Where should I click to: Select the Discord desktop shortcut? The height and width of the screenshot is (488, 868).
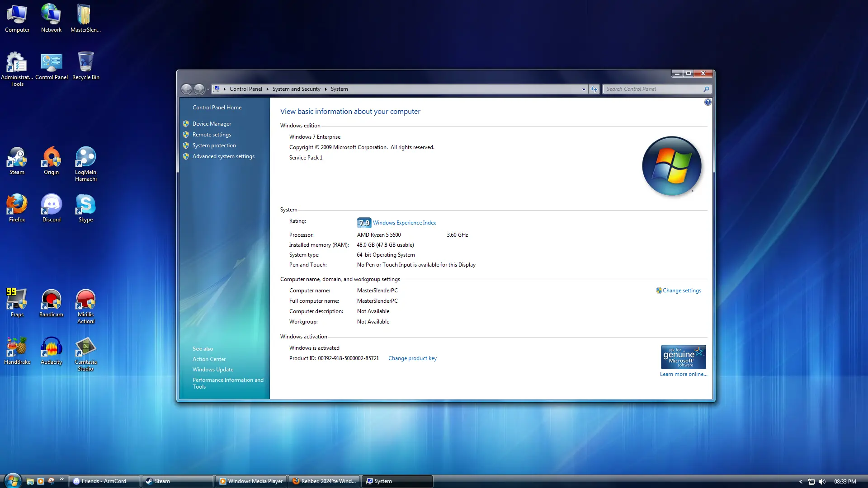[x=51, y=209]
